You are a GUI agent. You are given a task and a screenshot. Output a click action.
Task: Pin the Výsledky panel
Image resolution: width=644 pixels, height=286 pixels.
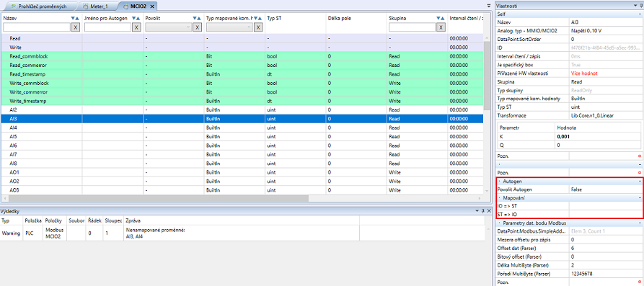point(482,211)
